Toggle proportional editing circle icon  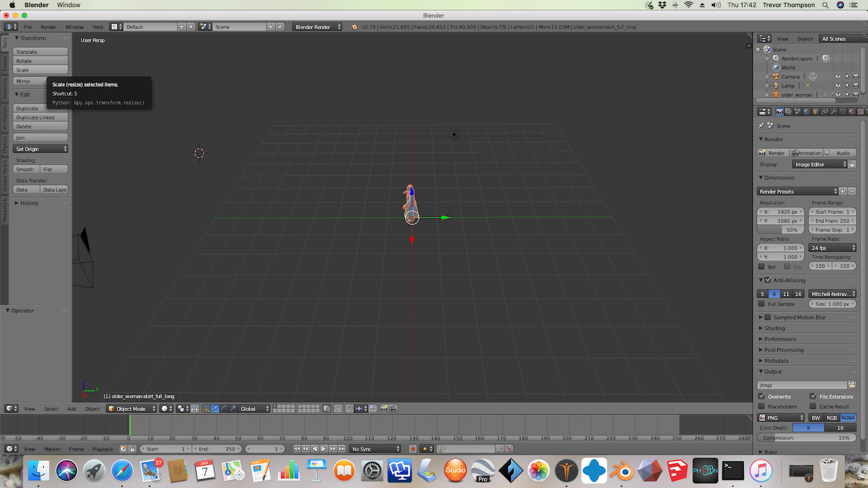(x=338, y=408)
